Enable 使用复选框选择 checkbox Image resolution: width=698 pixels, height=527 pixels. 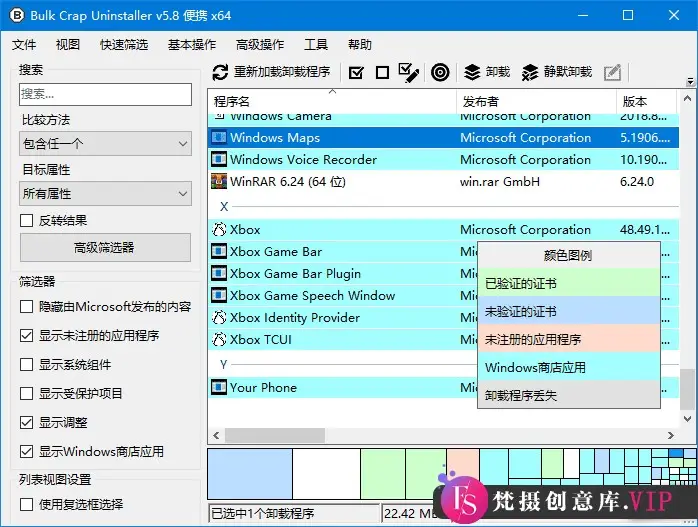(27, 504)
